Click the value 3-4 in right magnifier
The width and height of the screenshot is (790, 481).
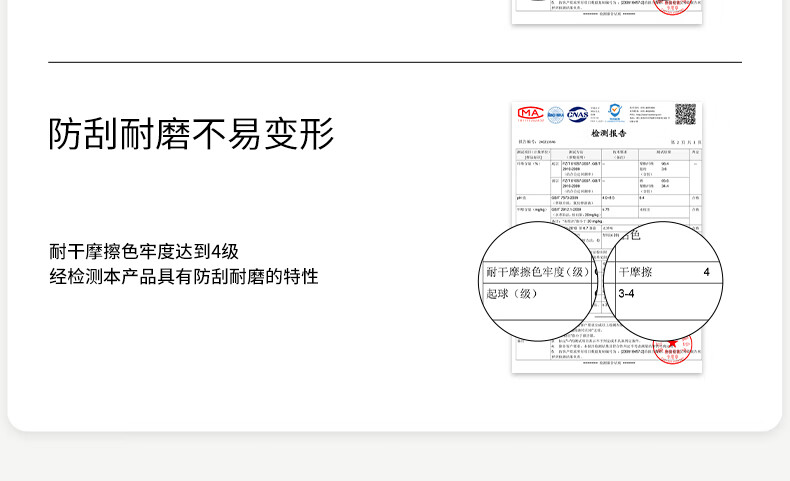[627, 294]
